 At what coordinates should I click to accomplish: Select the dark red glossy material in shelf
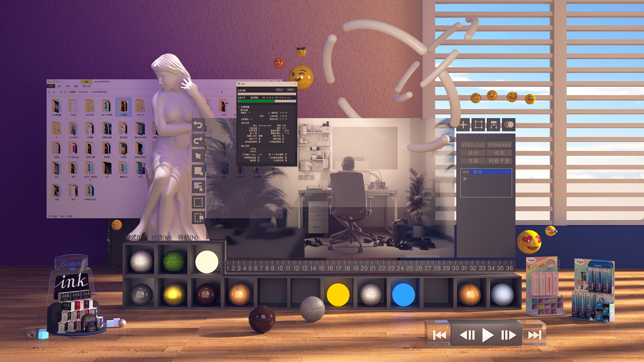(x=206, y=294)
